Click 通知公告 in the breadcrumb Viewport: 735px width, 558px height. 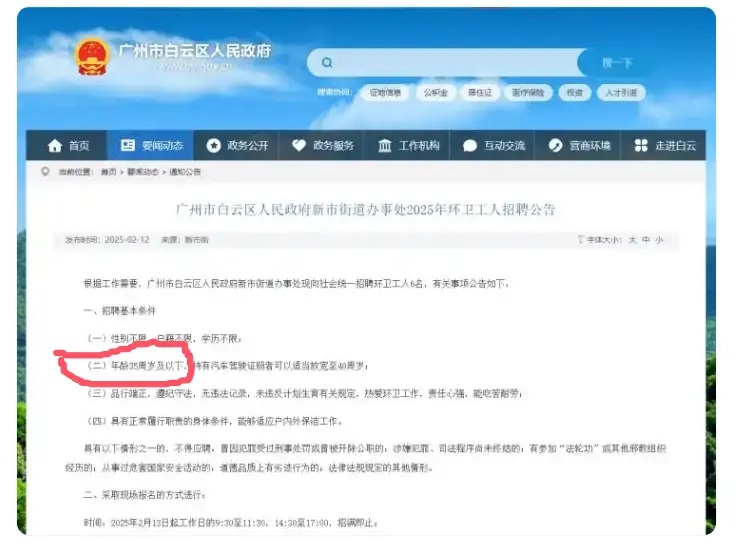coord(185,172)
